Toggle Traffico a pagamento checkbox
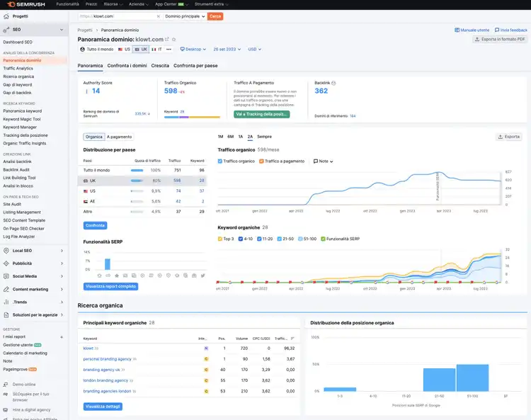The height and width of the screenshot is (420, 531). tap(261, 161)
